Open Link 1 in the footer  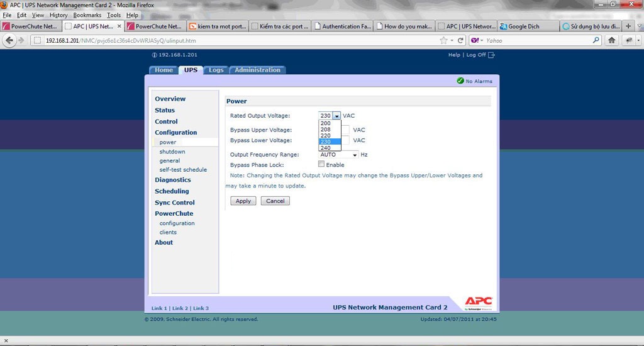tap(159, 308)
